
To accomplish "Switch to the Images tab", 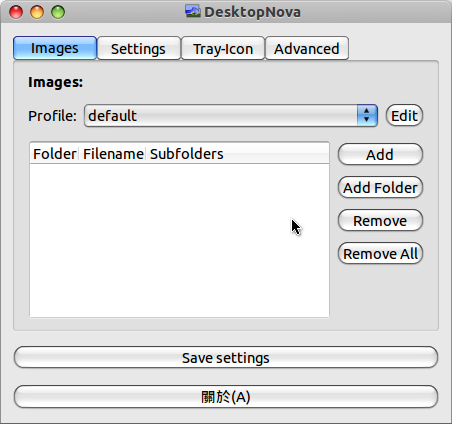I will [x=55, y=48].
